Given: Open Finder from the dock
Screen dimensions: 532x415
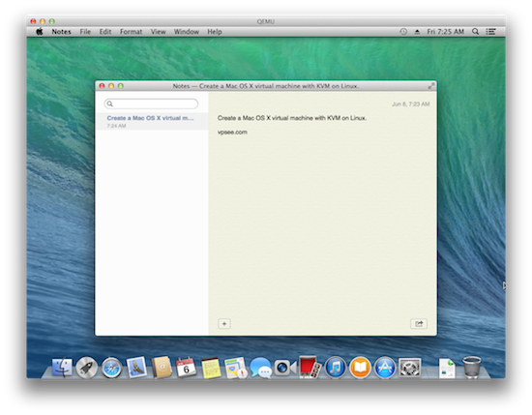Looking at the screenshot, I should click(63, 368).
